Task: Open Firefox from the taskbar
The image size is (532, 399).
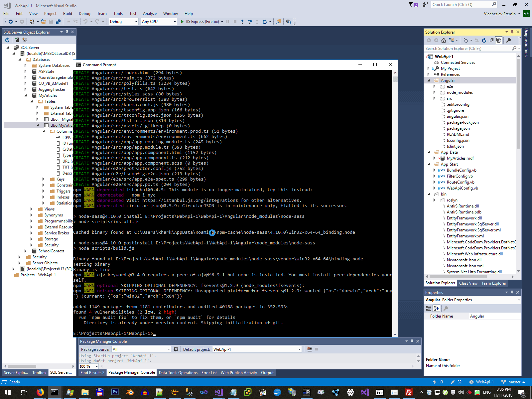Action: click(x=40, y=392)
